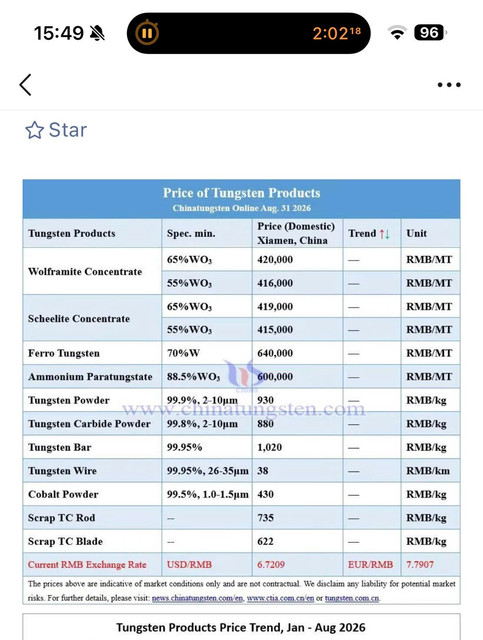This screenshot has width=483, height=640.
Task: Open the three-dots more options menu
Action: coord(449,85)
